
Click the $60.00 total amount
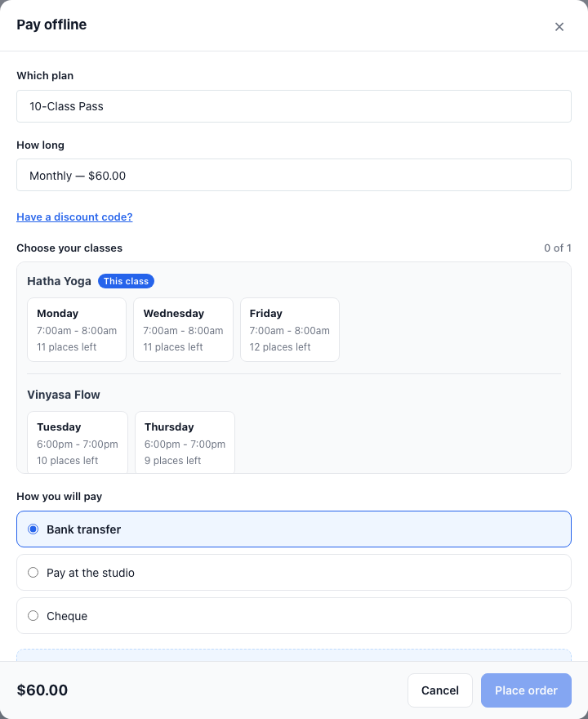(x=42, y=690)
